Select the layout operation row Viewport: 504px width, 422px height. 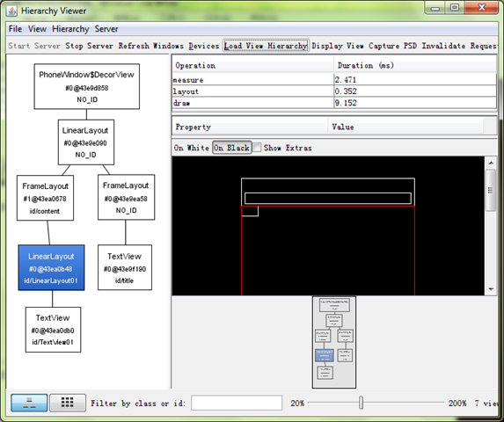pyautogui.click(x=334, y=91)
